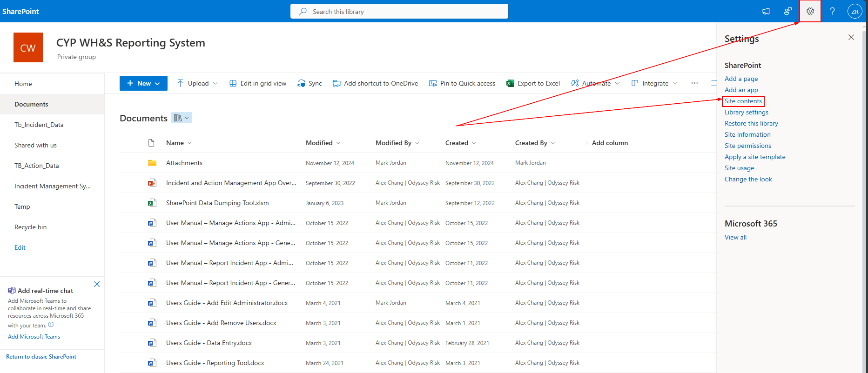Screen dimensions: 868x373
Task: Click Return to classic SharePoint
Action: 41,357
